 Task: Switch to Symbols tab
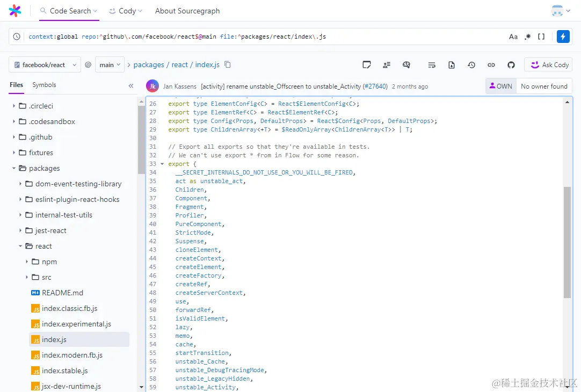44,85
